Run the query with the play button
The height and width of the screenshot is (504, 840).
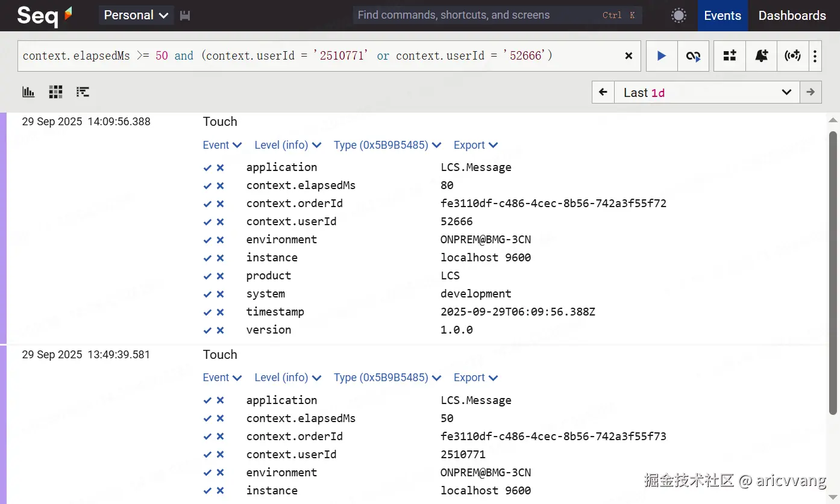[662, 56]
